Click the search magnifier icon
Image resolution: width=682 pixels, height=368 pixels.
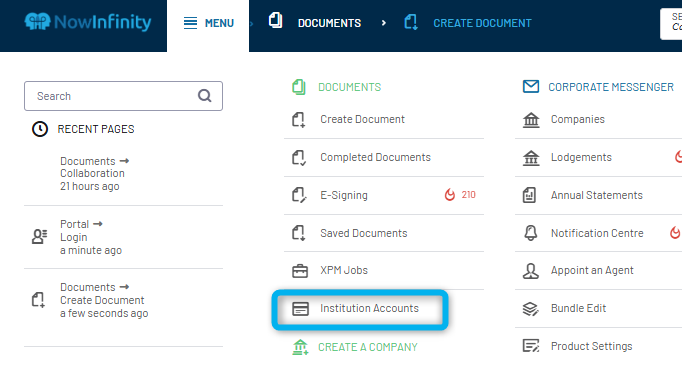click(x=204, y=95)
